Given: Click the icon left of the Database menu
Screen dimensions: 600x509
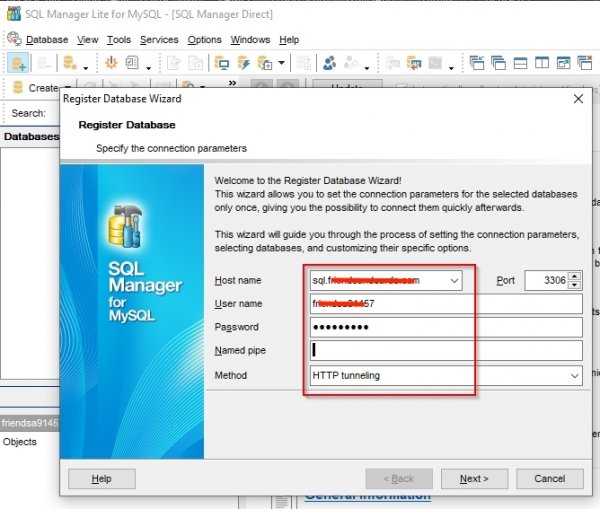Looking at the screenshot, I should [14, 39].
